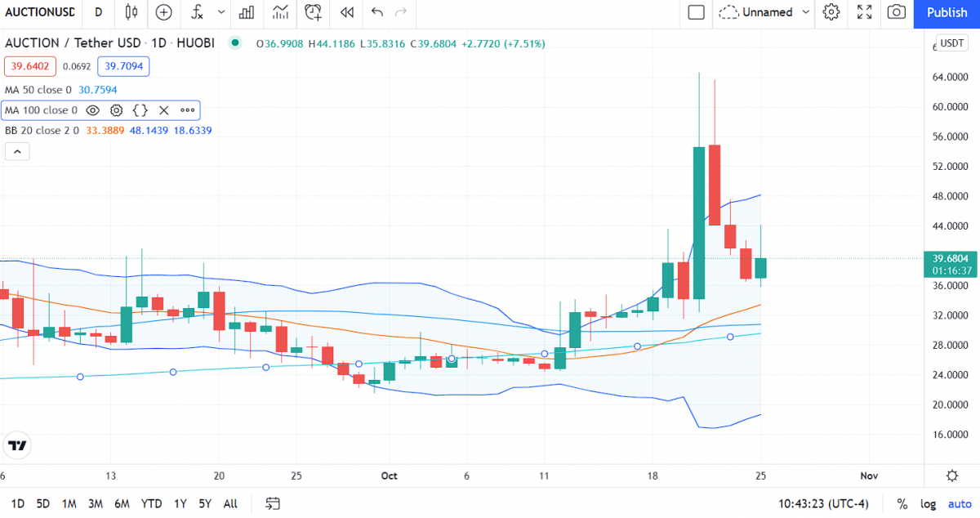Image resolution: width=980 pixels, height=518 pixels.
Task: Toggle percent scale button at bottom
Action: (902, 503)
